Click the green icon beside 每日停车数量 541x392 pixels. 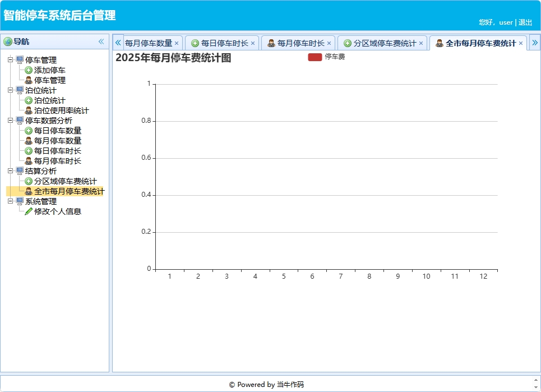[29, 131]
